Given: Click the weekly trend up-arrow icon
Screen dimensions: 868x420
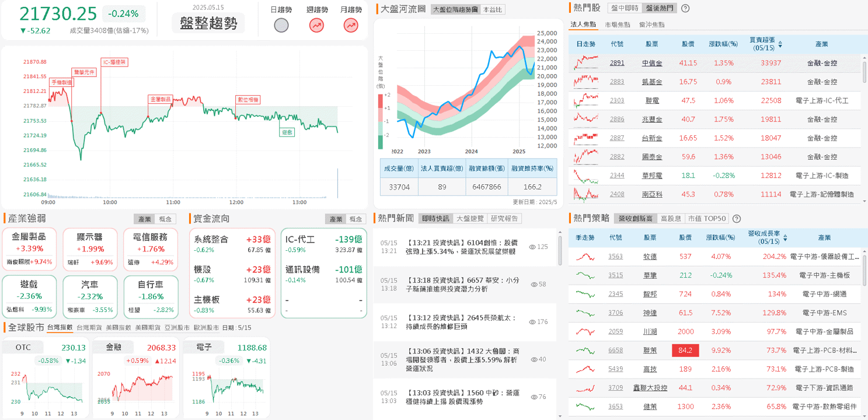Looking at the screenshot, I should 316,25.
